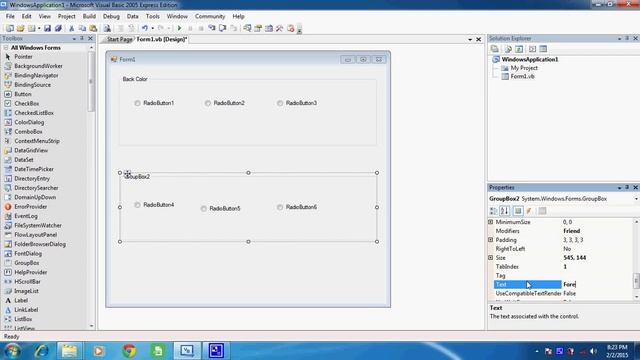Click the red Error List toolbar icon
Viewport: 640px width, 360px height.
[x=291, y=28]
